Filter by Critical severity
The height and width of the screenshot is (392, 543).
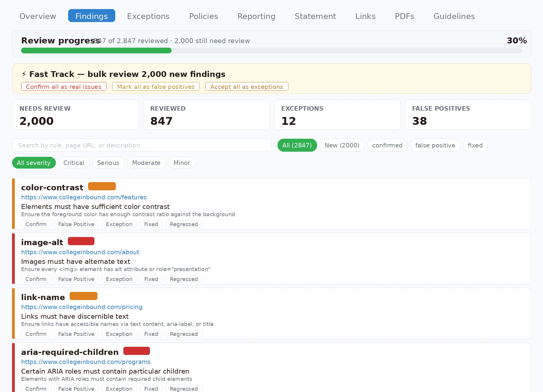(74, 163)
